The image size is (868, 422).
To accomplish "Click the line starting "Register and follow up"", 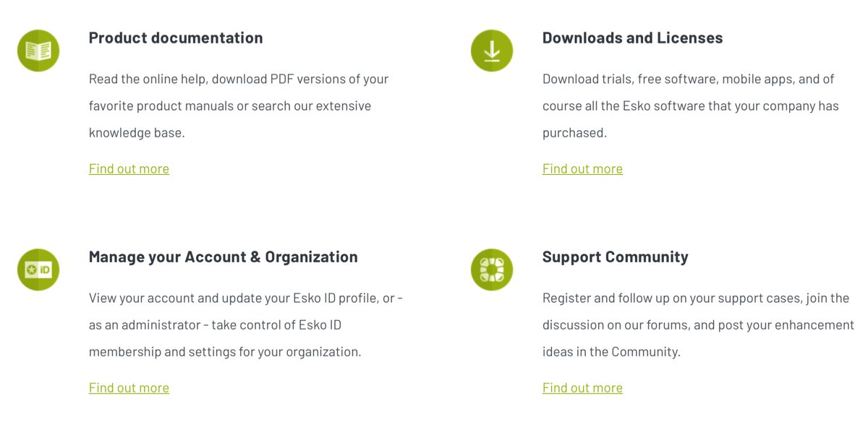I will [695, 298].
